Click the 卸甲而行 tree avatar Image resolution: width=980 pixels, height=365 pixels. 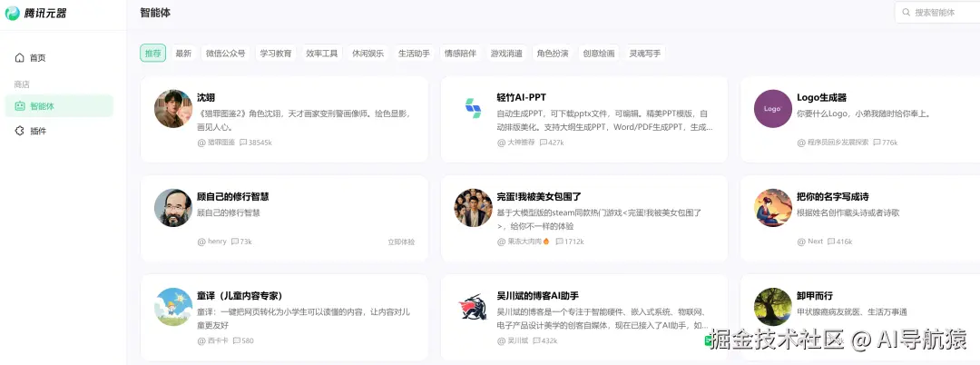772,306
